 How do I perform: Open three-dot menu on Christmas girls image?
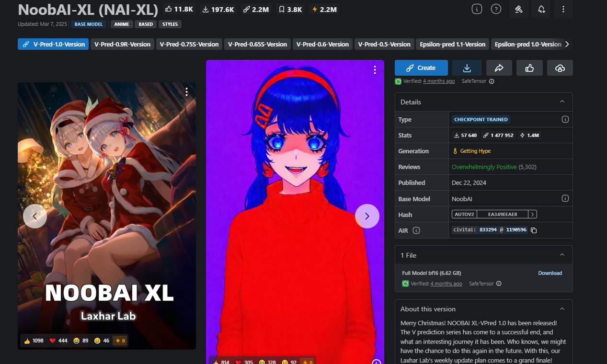point(186,92)
